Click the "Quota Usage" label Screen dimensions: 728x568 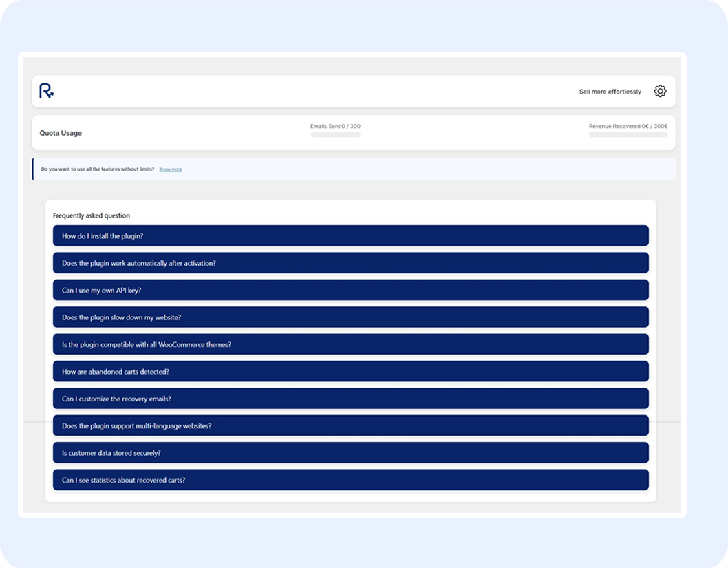coord(61,133)
